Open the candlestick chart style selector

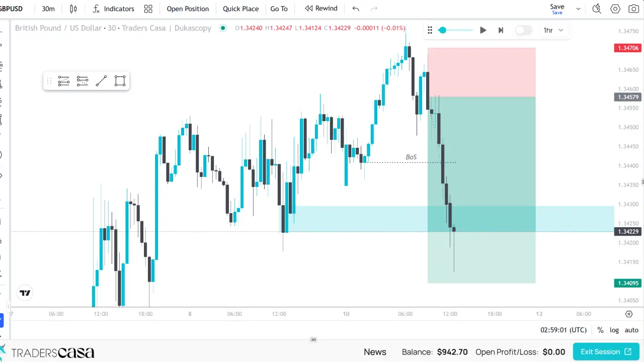pyautogui.click(x=73, y=9)
